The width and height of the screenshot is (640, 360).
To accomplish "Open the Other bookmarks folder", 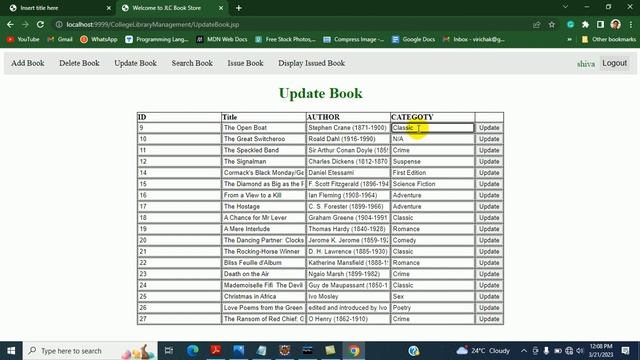I will pyautogui.click(x=608, y=39).
